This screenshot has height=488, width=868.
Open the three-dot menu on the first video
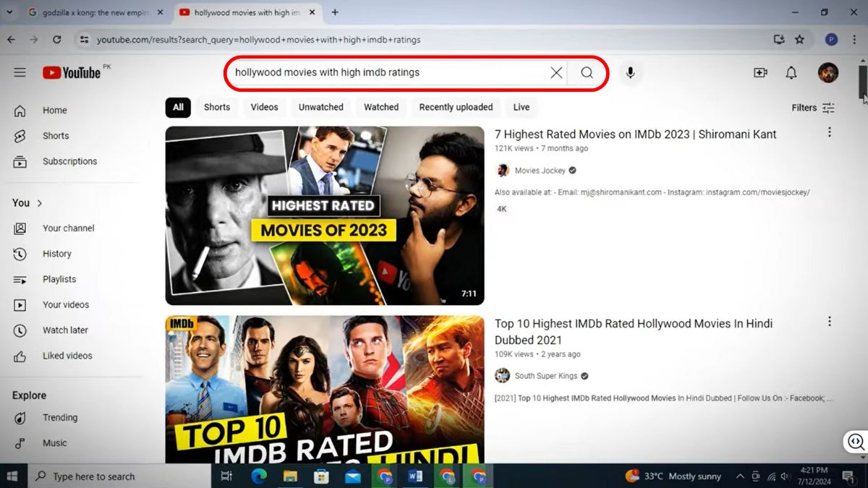pyautogui.click(x=829, y=132)
